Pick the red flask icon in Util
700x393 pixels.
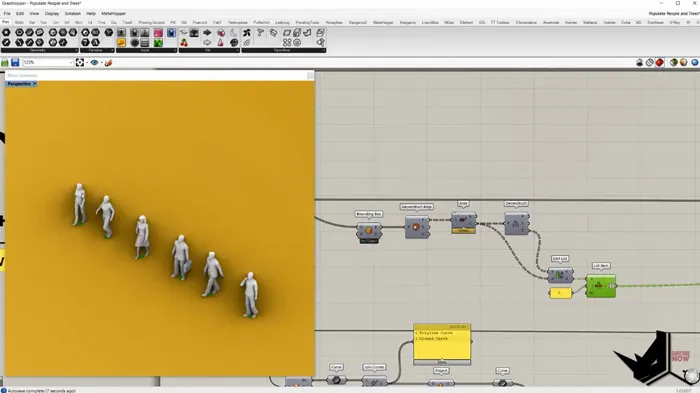point(221,43)
